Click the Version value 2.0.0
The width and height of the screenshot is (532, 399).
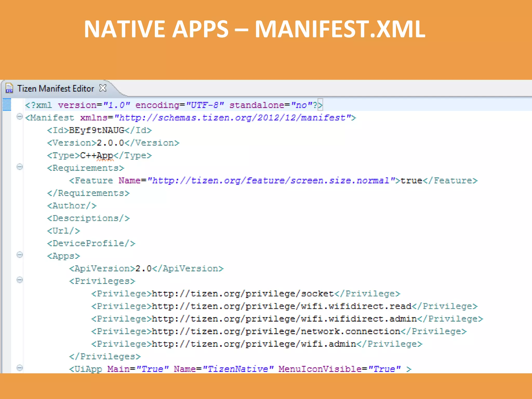tap(110, 143)
